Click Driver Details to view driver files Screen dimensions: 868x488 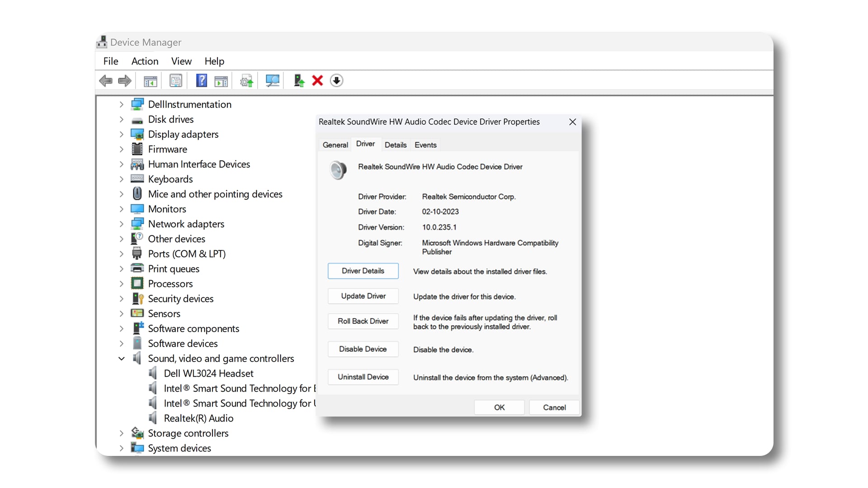click(x=363, y=271)
